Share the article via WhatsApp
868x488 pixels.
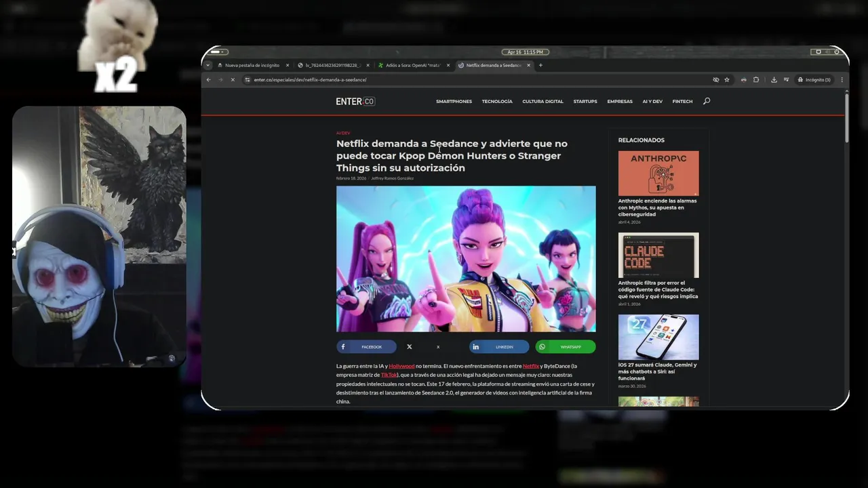click(566, 347)
